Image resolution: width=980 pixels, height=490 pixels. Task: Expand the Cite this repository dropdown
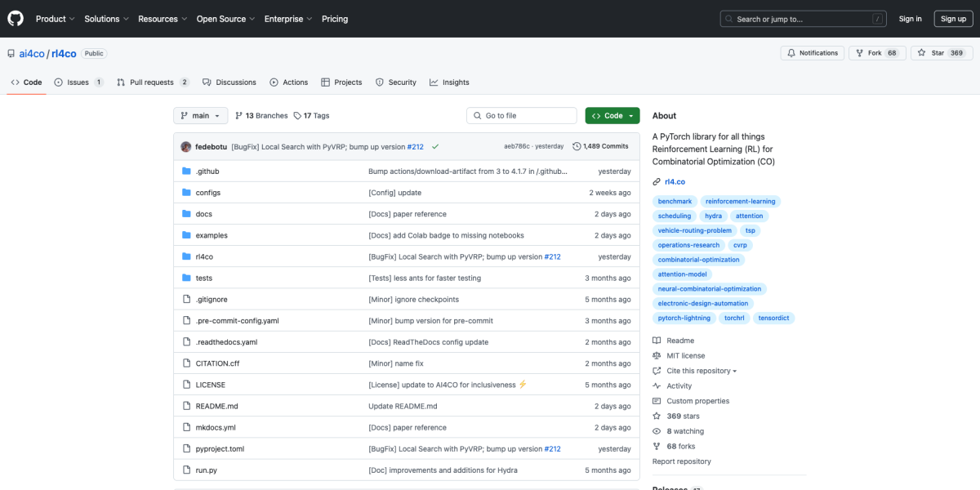[701, 371]
